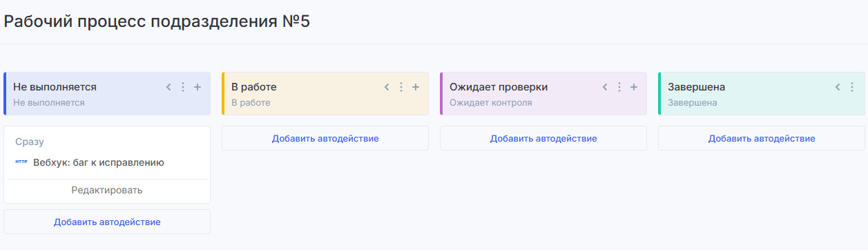Select Вебхук: баг к исправлению action
This screenshot has height=250, width=868.
99,163
